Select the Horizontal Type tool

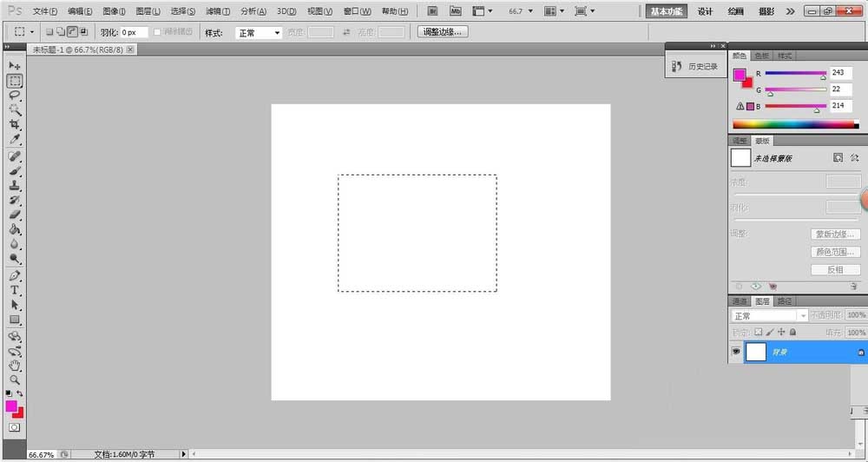(x=15, y=290)
